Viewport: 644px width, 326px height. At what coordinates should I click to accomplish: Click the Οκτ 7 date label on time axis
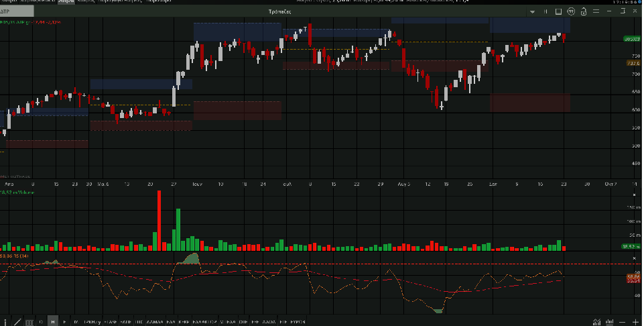[x=610, y=184]
